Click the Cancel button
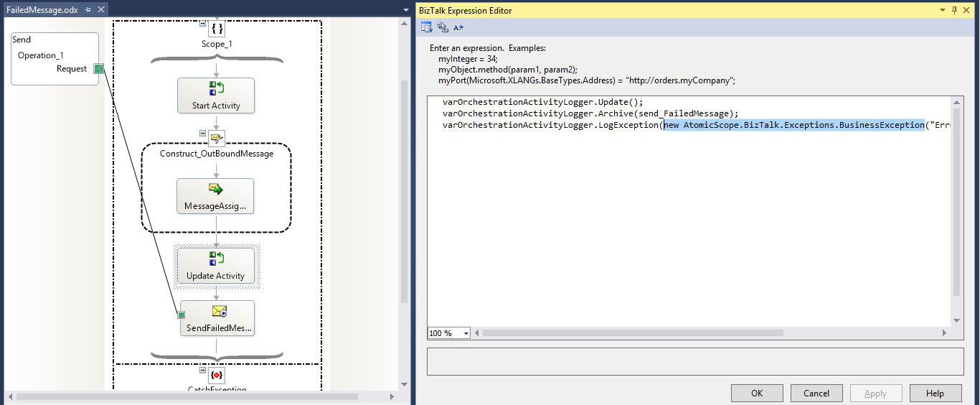The width and height of the screenshot is (980, 405). (x=816, y=394)
